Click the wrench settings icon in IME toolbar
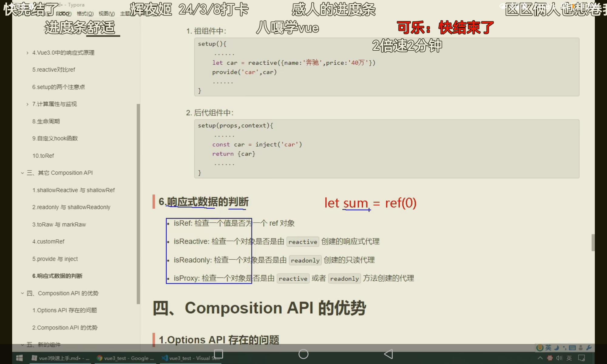Screen dimensions: 607x364 [589, 348]
